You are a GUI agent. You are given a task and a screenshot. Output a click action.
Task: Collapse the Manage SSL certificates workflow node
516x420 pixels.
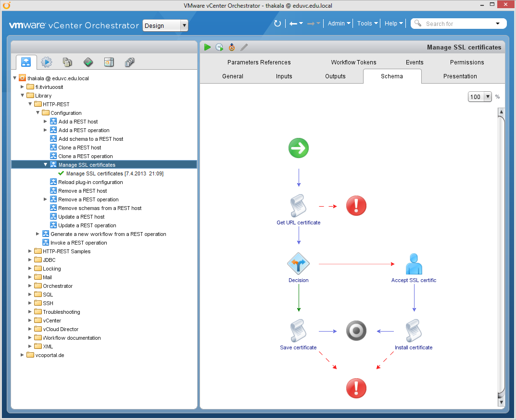pyautogui.click(x=45, y=164)
